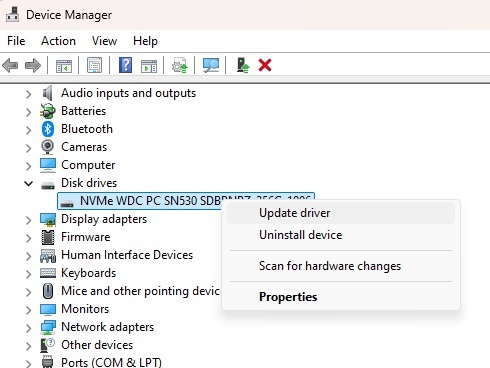Click the Computer monitor icon

pos(48,165)
